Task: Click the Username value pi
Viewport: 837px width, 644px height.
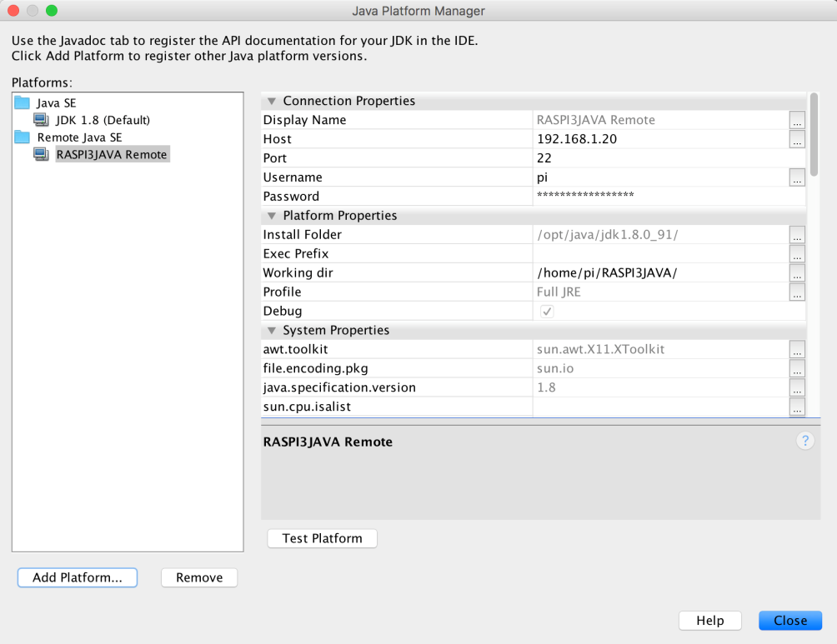Action: 543,177
